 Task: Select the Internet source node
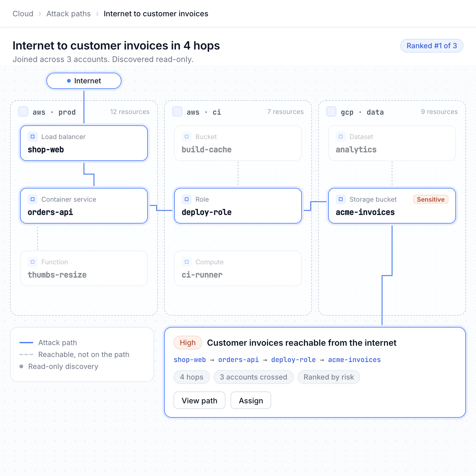pos(84,81)
